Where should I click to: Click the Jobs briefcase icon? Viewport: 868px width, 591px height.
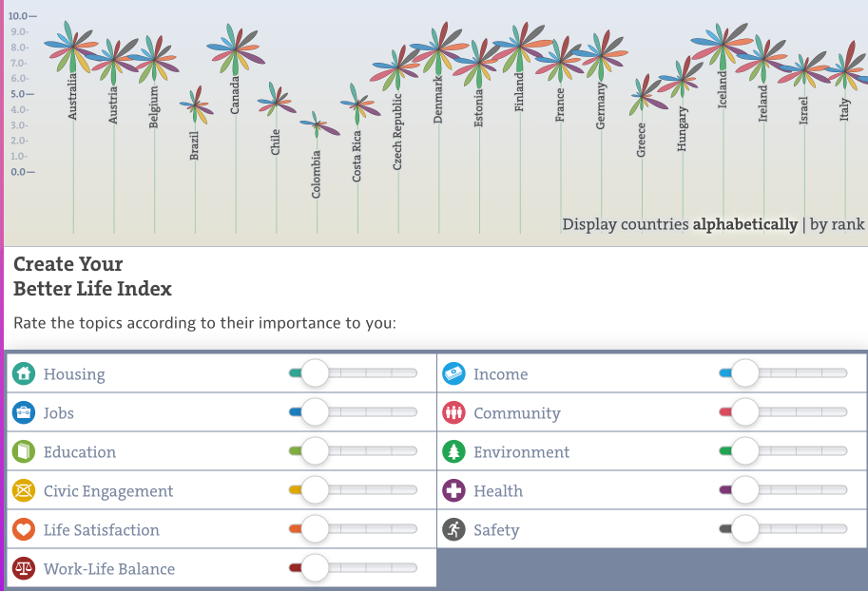point(24,412)
